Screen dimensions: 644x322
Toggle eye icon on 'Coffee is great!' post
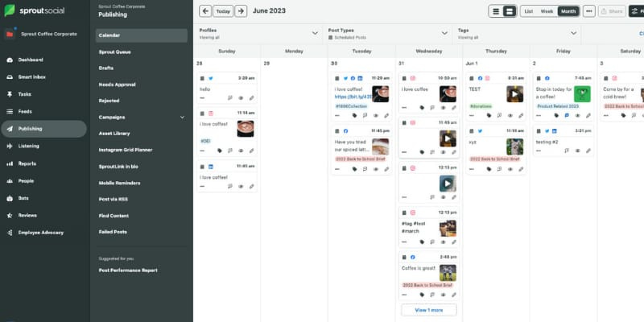pos(444,295)
